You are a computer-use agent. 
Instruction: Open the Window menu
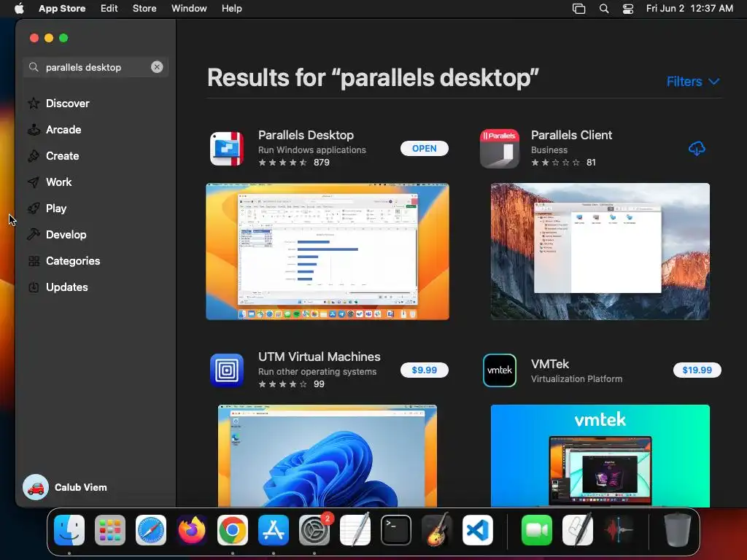click(189, 9)
